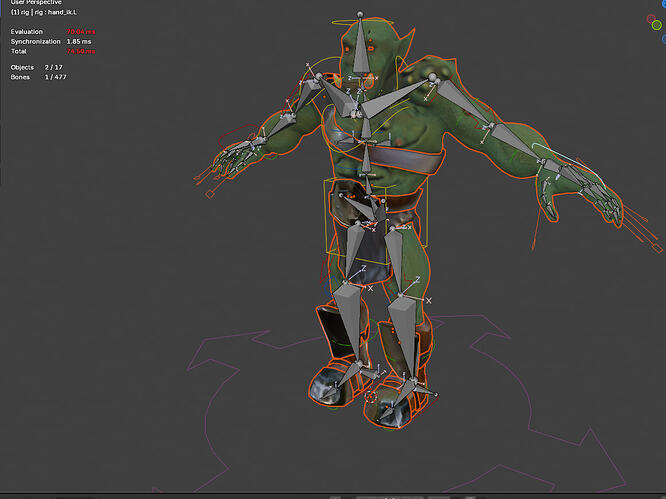The height and width of the screenshot is (499, 666).
Task: Click the "Objects" statistics label
Action: pyautogui.click(x=22, y=68)
